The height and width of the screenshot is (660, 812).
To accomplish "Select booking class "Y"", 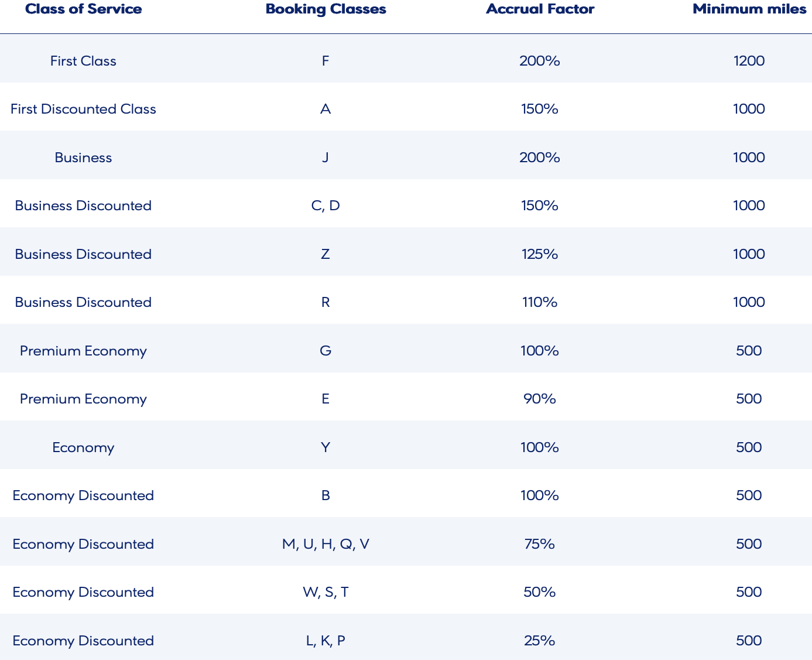I will [326, 447].
